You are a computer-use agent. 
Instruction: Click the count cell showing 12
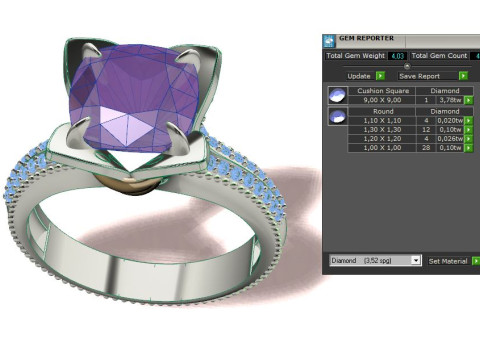(426, 130)
